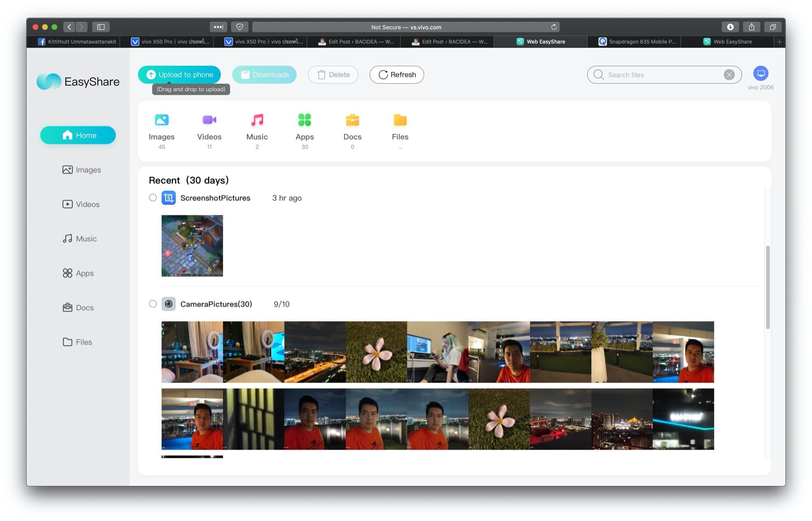
Task: Open Images in the sidebar
Action: (x=82, y=170)
